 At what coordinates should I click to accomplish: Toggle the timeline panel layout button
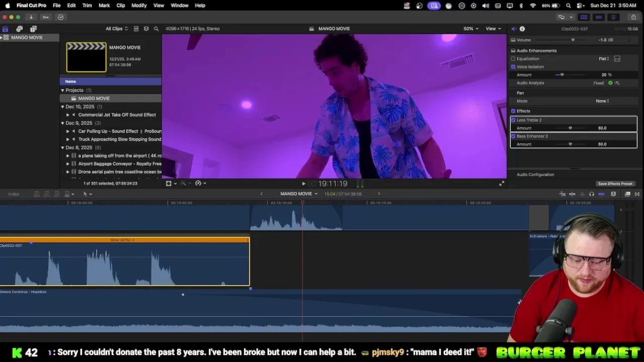click(x=599, y=17)
